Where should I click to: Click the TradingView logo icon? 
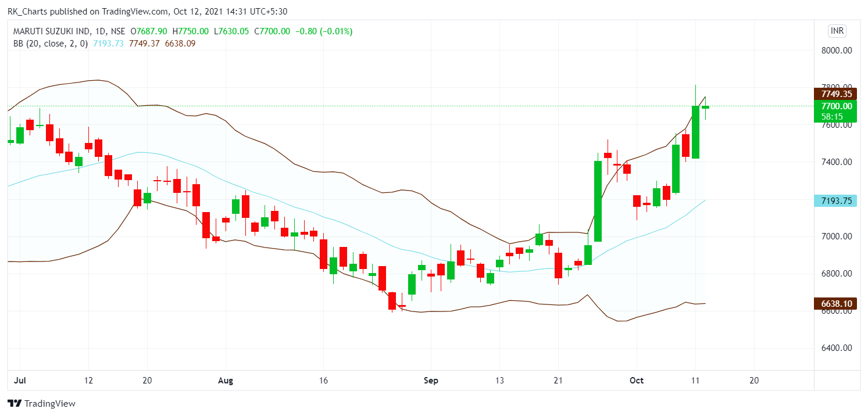pos(15,403)
